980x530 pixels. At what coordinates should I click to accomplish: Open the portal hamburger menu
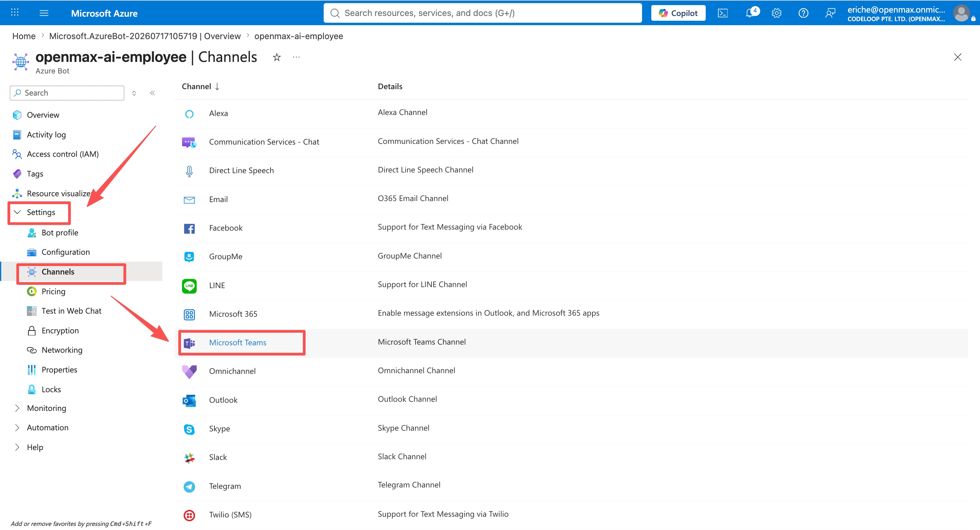(x=44, y=13)
